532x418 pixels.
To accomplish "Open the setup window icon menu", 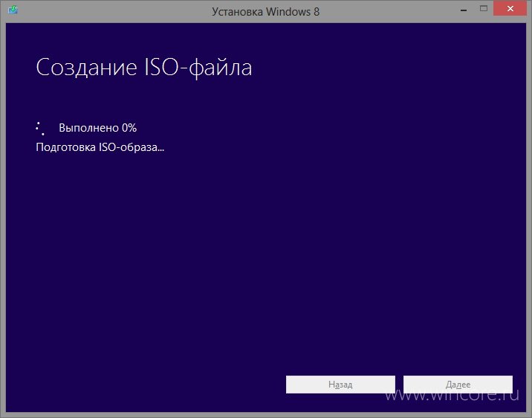I will (x=13, y=10).
